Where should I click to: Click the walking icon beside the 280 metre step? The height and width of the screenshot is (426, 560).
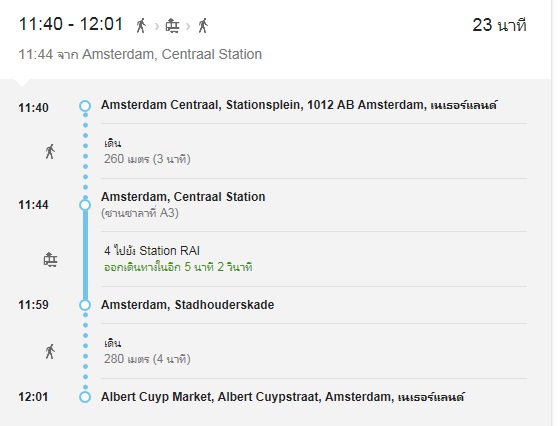click(50, 352)
